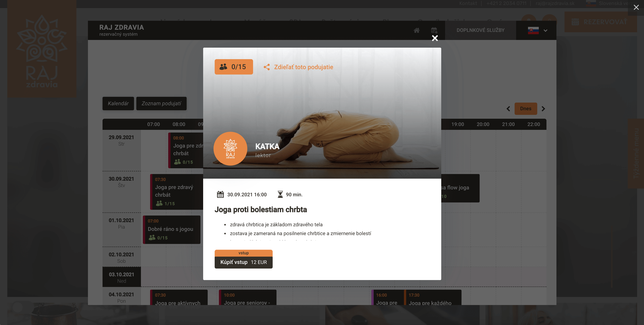Open the 16:00 Joga pre event on 04.10.2021
The image size is (644, 325).
point(387,298)
